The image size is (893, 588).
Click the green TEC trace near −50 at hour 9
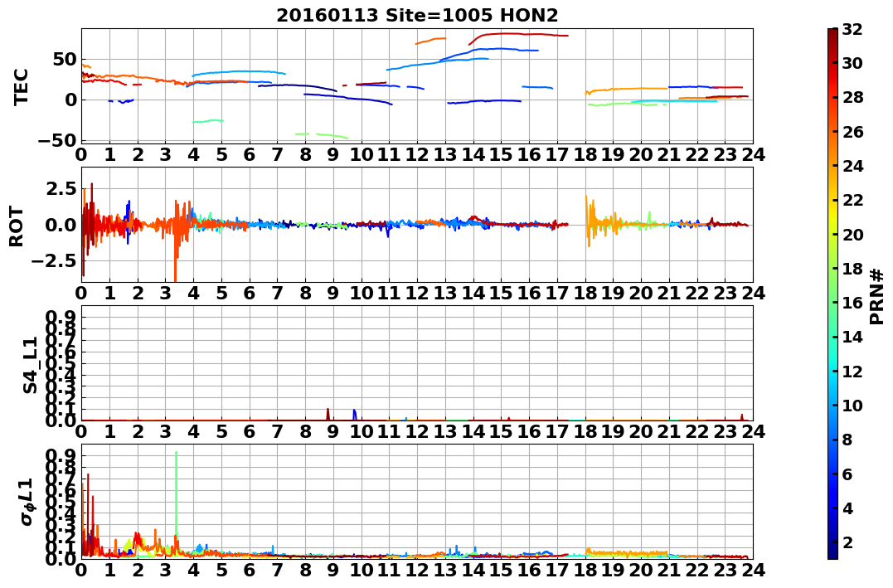pos(322,135)
